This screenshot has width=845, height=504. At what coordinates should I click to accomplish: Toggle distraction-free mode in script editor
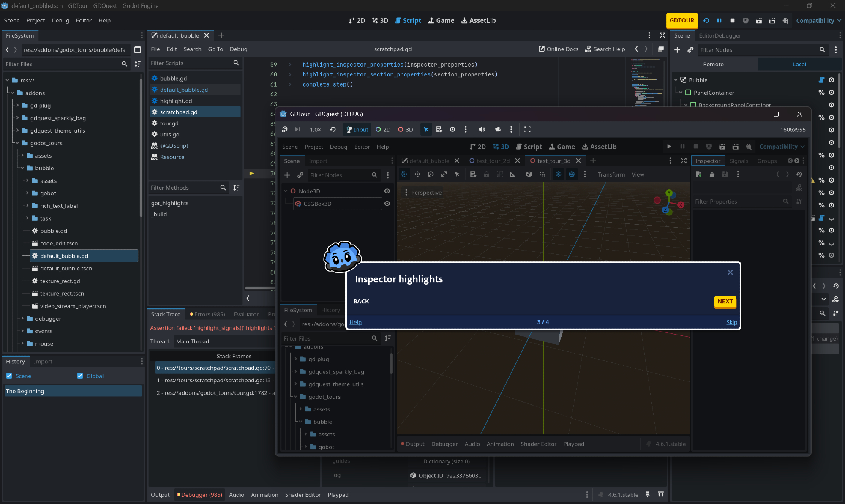point(662,35)
